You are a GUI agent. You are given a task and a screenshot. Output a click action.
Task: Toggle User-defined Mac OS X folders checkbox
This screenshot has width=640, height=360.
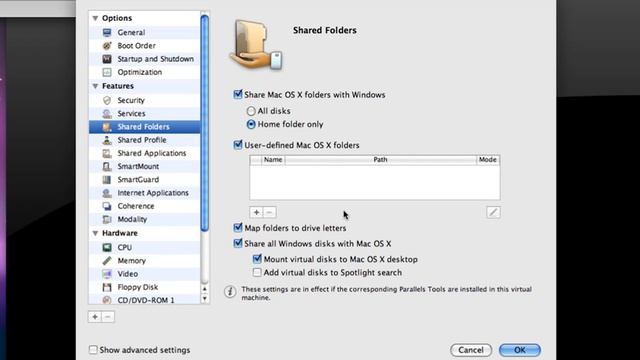click(238, 145)
